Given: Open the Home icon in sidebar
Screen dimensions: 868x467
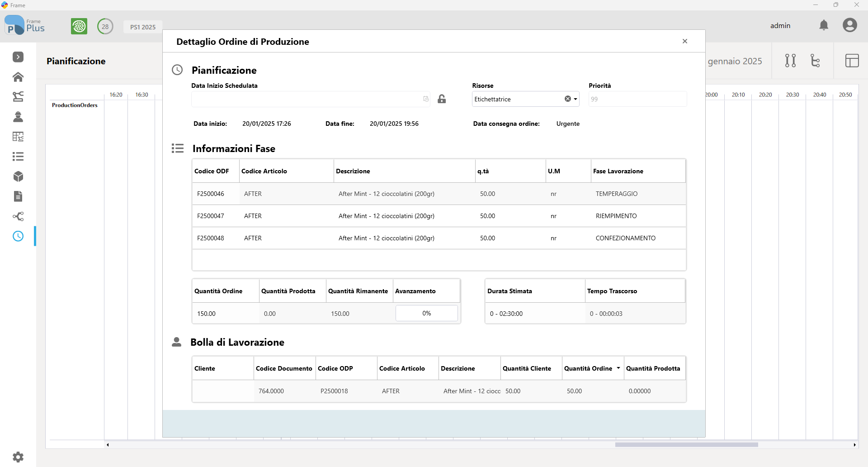Looking at the screenshot, I should (x=18, y=77).
